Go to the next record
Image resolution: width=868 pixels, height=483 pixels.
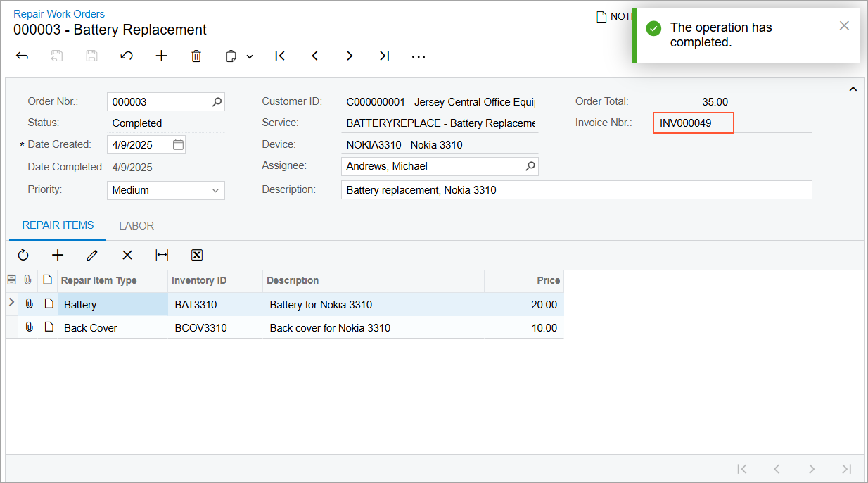point(350,56)
